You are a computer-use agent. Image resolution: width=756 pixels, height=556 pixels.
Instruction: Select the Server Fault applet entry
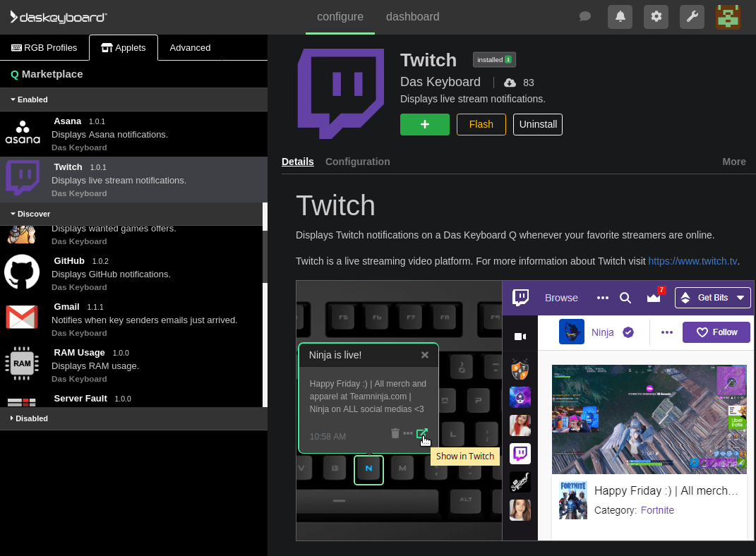[x=131, y=399]
